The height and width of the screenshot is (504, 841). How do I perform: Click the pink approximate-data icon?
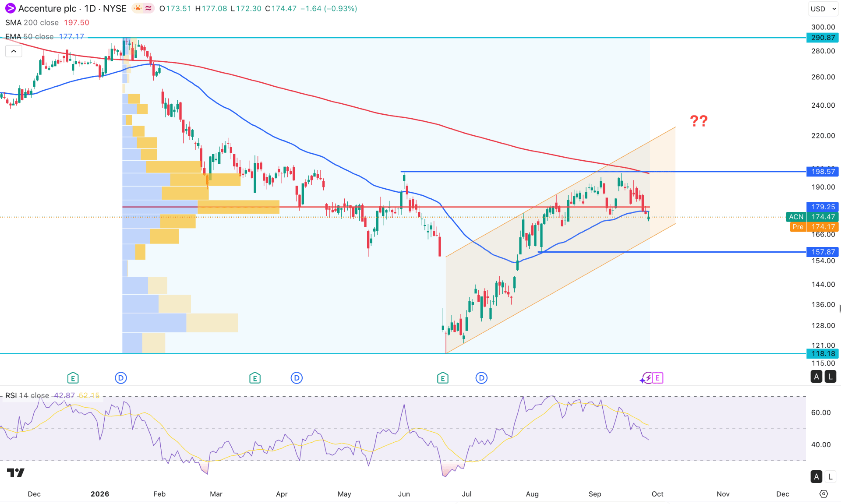(148, 8)
